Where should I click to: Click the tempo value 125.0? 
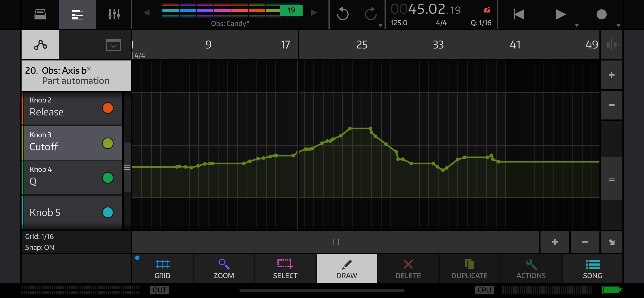pyautogui.click(x=399, y=23)
